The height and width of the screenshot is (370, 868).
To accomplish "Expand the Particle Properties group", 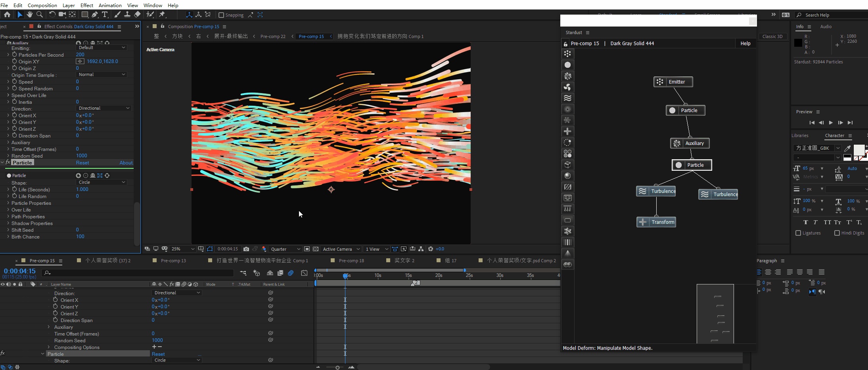I will (x=8, y=203).
